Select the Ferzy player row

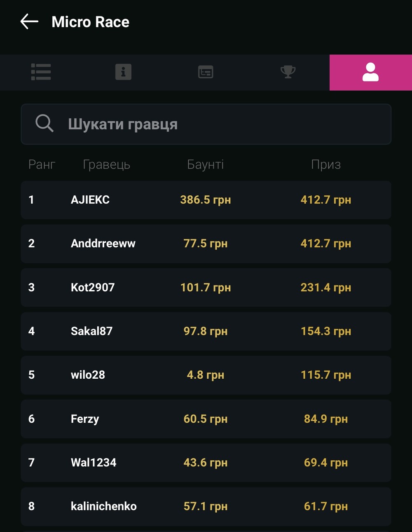coord(206,419)
